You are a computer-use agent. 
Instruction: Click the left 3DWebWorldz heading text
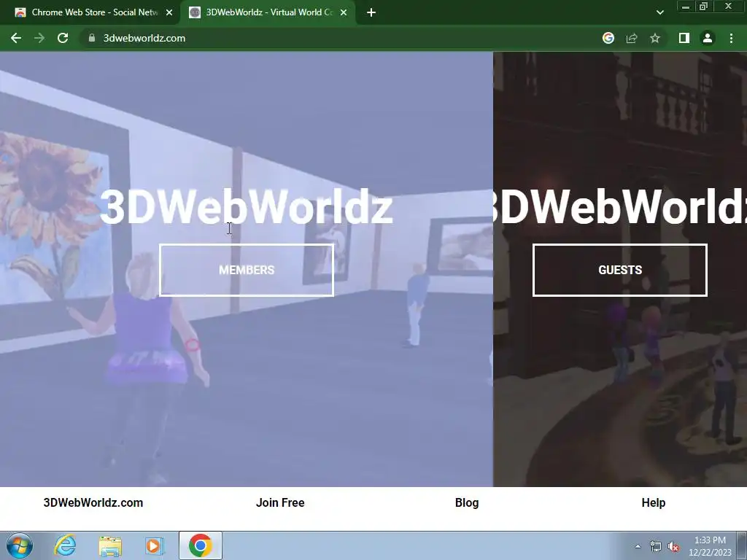point(247,206)
